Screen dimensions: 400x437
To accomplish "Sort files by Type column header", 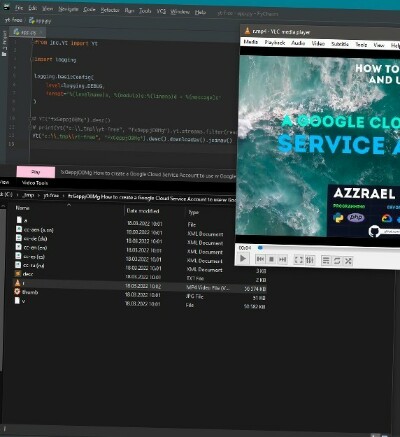I will 193,212.
